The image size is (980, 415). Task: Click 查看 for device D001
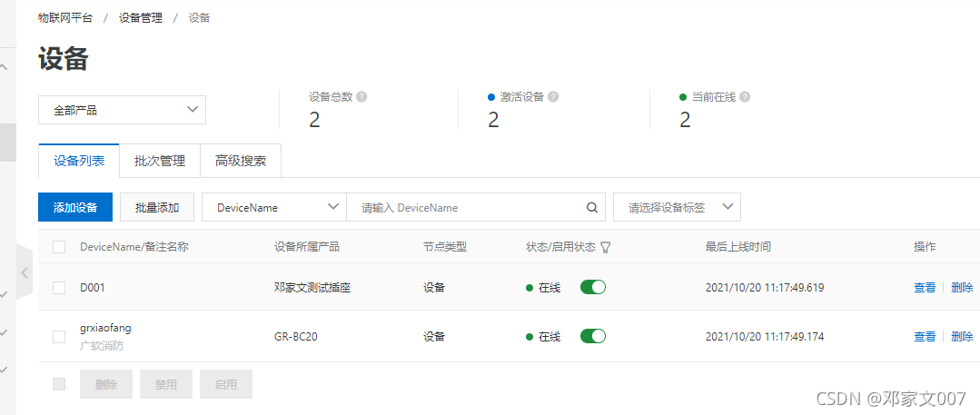(925, 288)
